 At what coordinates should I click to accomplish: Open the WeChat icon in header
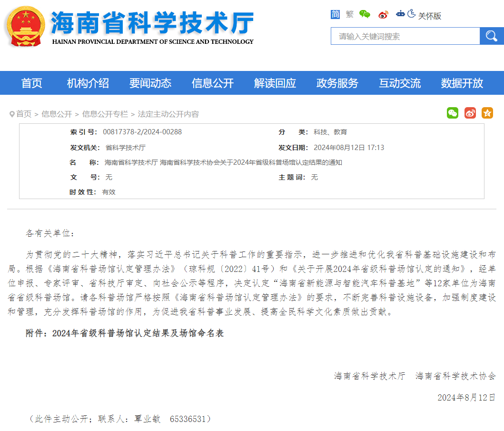[x=365, y=14]
